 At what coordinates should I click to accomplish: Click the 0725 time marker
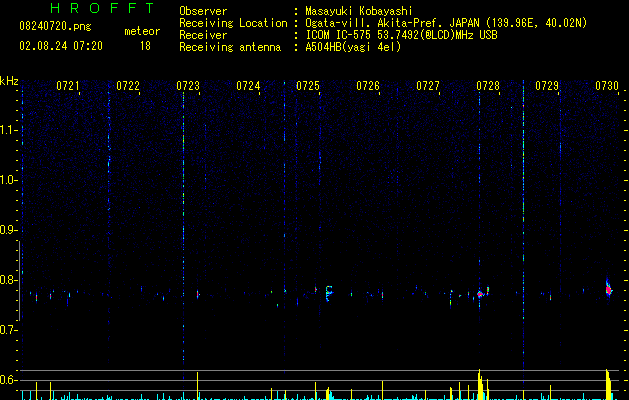point(308,86)
